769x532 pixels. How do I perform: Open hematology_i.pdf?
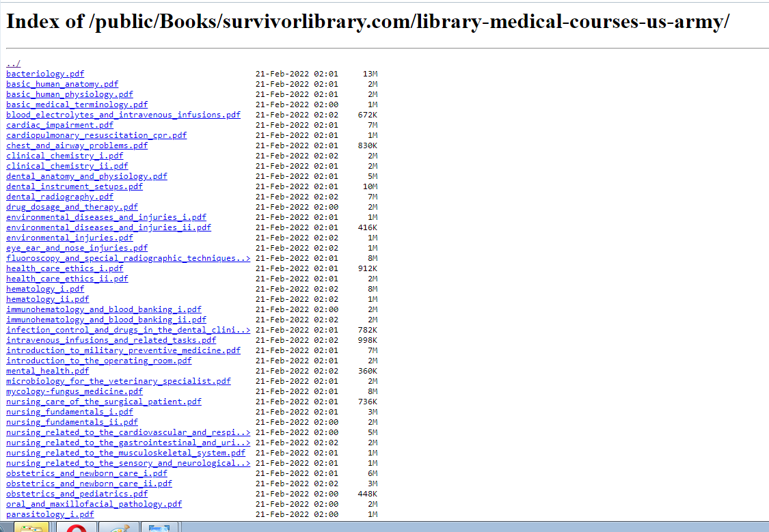[45, 290]
